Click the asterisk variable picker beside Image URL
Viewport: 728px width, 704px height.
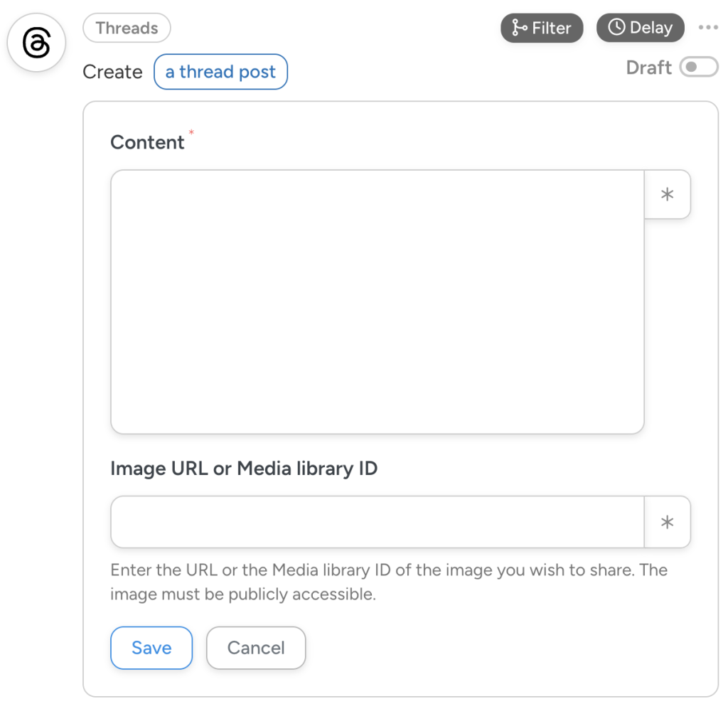point(667,521)
